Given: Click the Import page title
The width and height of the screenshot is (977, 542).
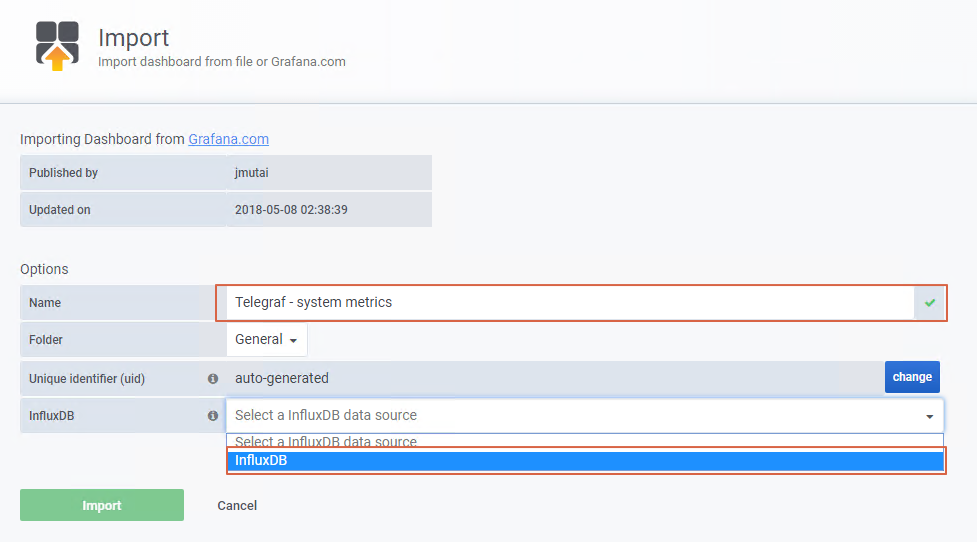Looking at the screenshot, I should pyautogui.click(x=133, y=37).
